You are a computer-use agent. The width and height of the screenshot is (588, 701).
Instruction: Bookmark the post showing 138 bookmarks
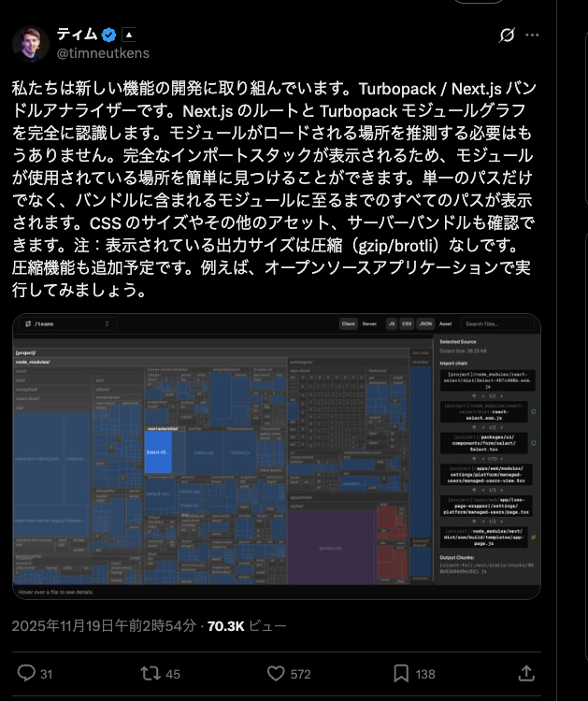tap(414, 673)
